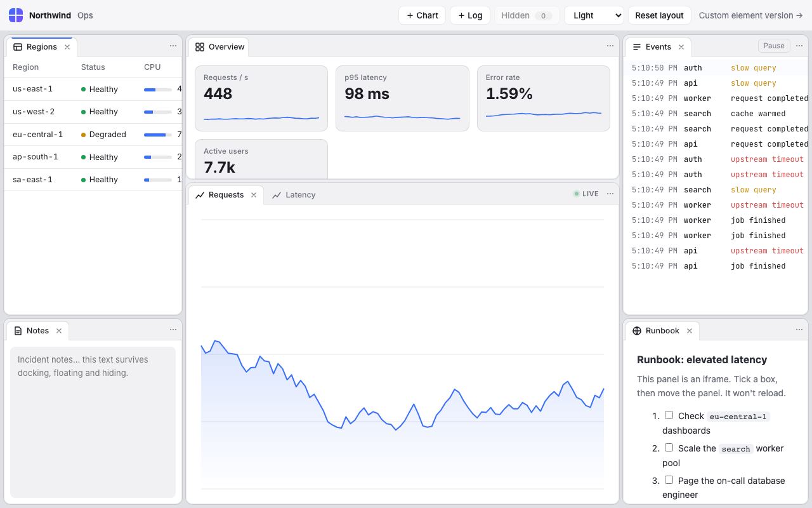Image resolution: width=812 pixels, height=508 pixels.
Task: Click the Overview grid icon
Action: (200, 47)
